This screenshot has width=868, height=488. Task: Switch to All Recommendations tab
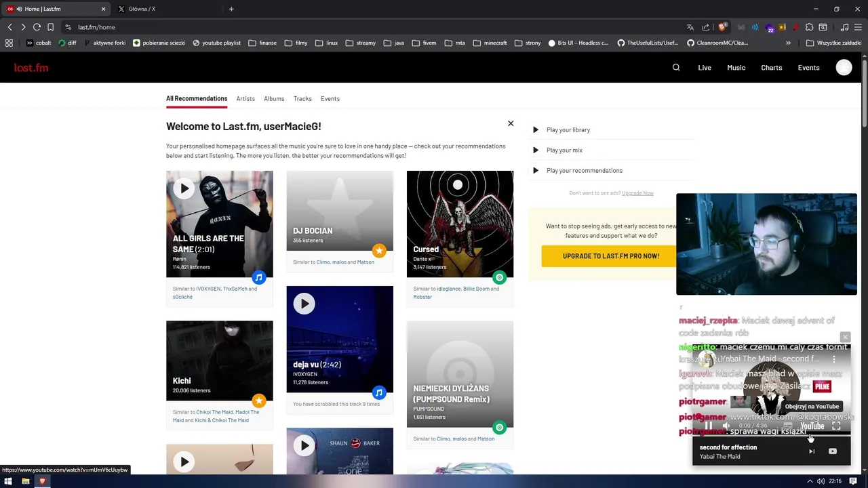pyautogui.click(x=197, y=99)
